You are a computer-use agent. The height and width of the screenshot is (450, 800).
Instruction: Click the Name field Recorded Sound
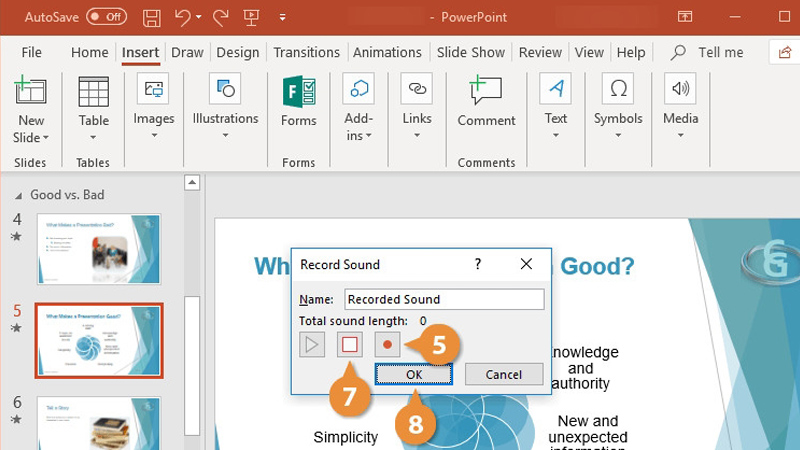(x=444, y=299)
